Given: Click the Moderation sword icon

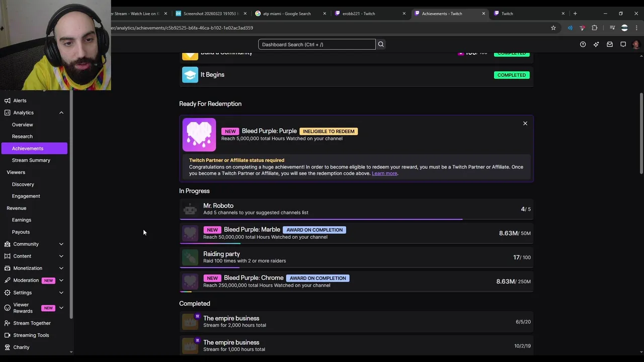Looking at the screenshot, I should [x=7, y=280].
